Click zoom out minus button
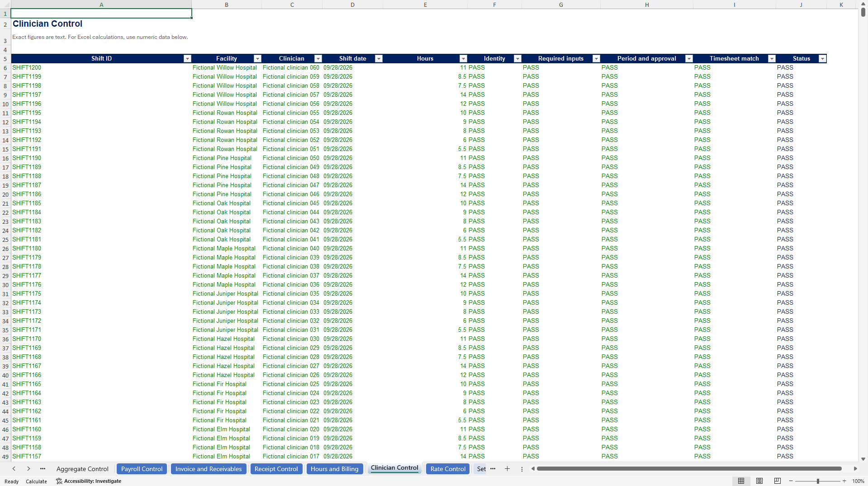This screenshot has width=868, height=486. 791,481
